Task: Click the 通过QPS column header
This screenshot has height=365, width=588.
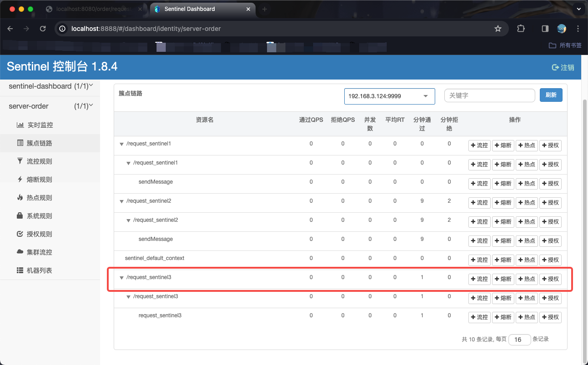Action: (x=311, y=120)
